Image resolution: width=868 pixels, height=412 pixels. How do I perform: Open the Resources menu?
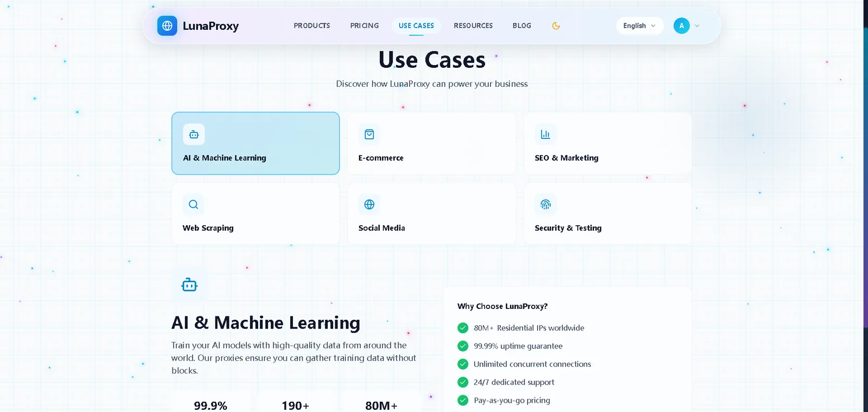[x=473, y=26]
